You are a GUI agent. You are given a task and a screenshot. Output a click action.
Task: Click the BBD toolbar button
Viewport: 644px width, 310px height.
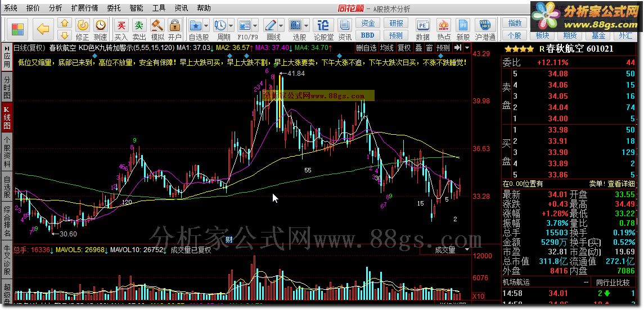[x=368, y=35]
